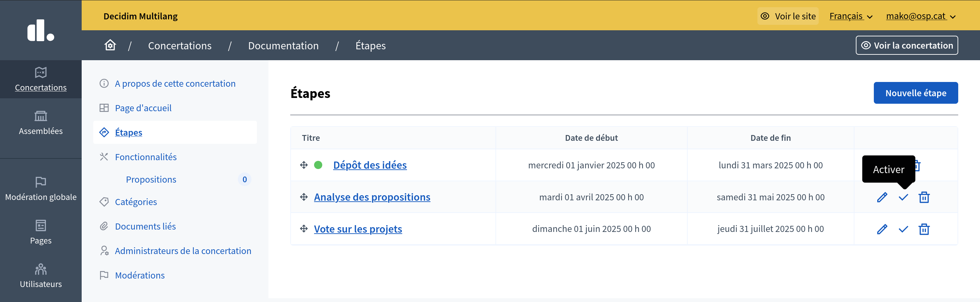980x302 pixels.
Task: Open the Vote sur les projets step link
Action: (358, 229)
